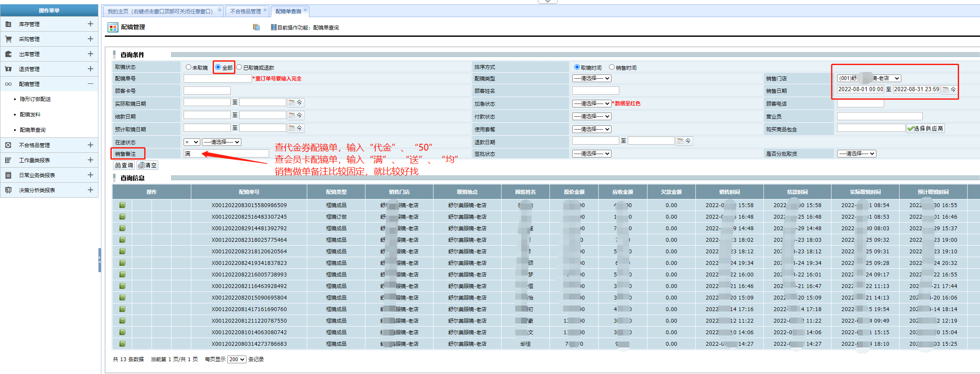
Task: Click the 配镜单号 column header
Action: click(249, 192)
